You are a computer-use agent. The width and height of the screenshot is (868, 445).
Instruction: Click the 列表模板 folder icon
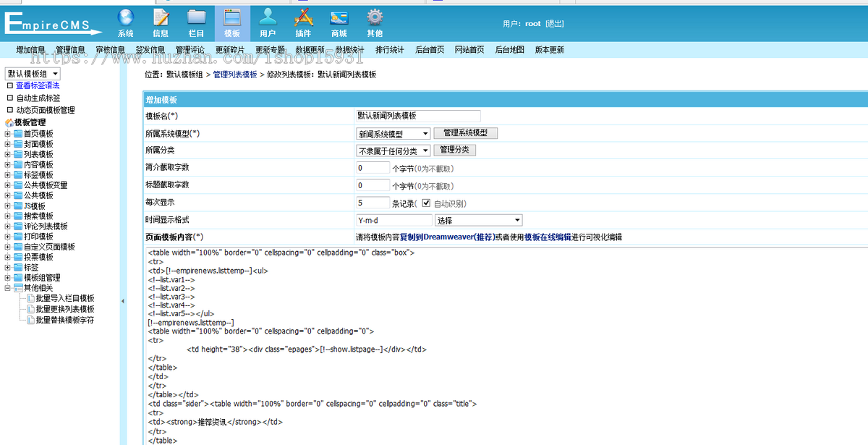(18, 154)
